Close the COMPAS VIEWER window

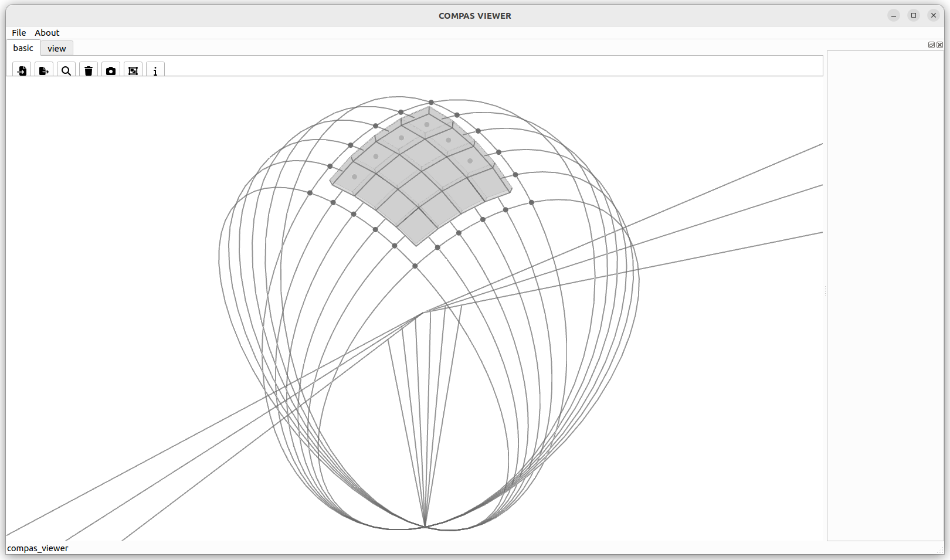click(x=934, y=16)
